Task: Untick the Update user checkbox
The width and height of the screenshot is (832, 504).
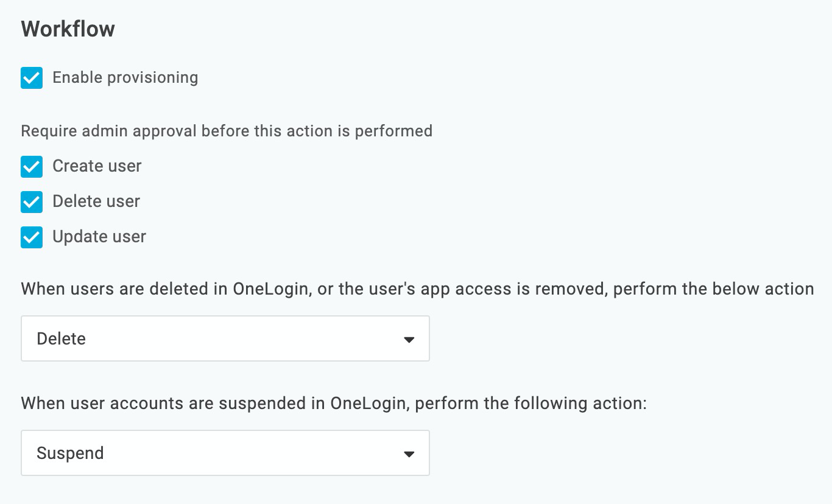Action: pyautogui.click(x=32, y=237)
